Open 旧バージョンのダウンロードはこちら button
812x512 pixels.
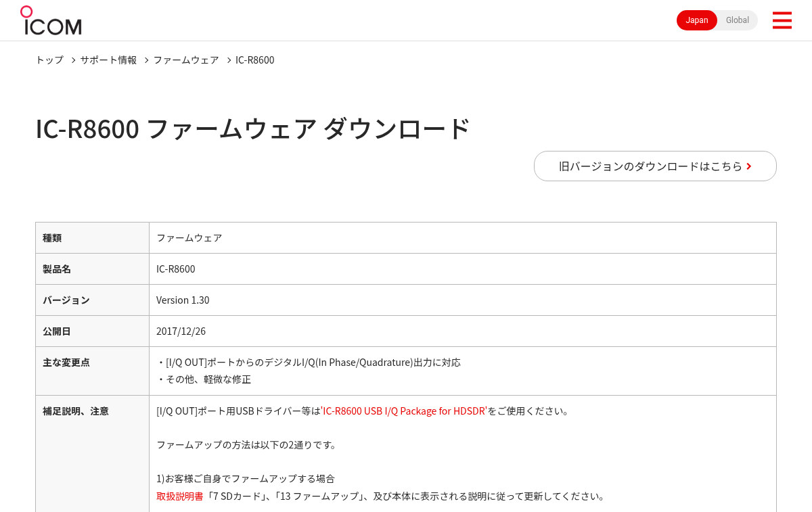tap(655, 166)
